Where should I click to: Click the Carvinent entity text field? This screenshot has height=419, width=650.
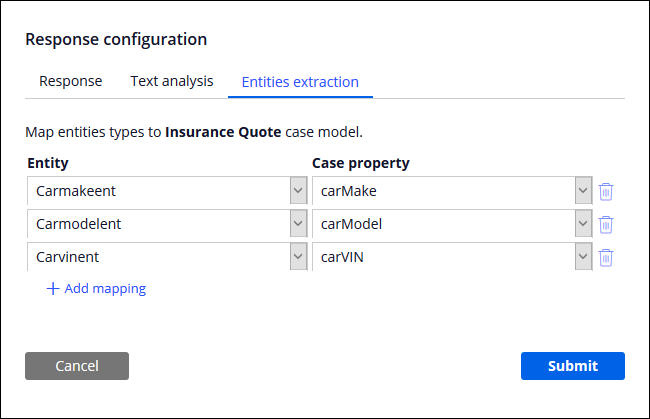point(157,258)
